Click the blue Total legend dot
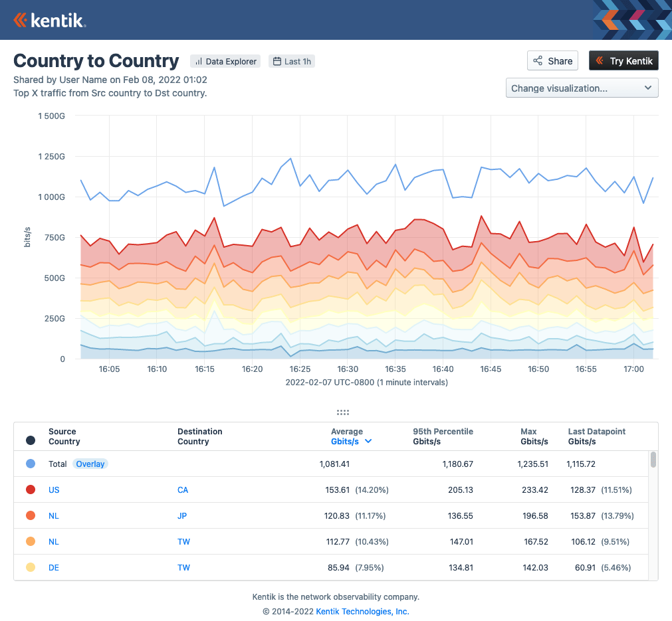The image size is (672, 621). (29, 464)
